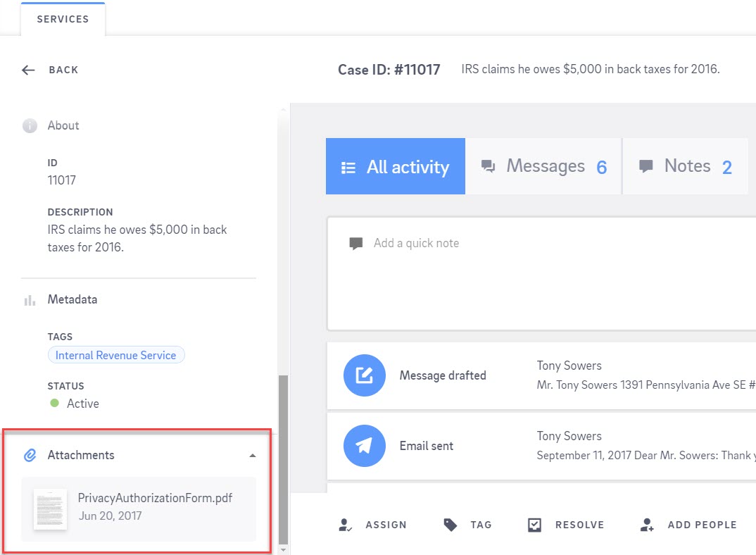Open the Message drafted activity entry
This screenshot has height=555, width=756.
541,376
